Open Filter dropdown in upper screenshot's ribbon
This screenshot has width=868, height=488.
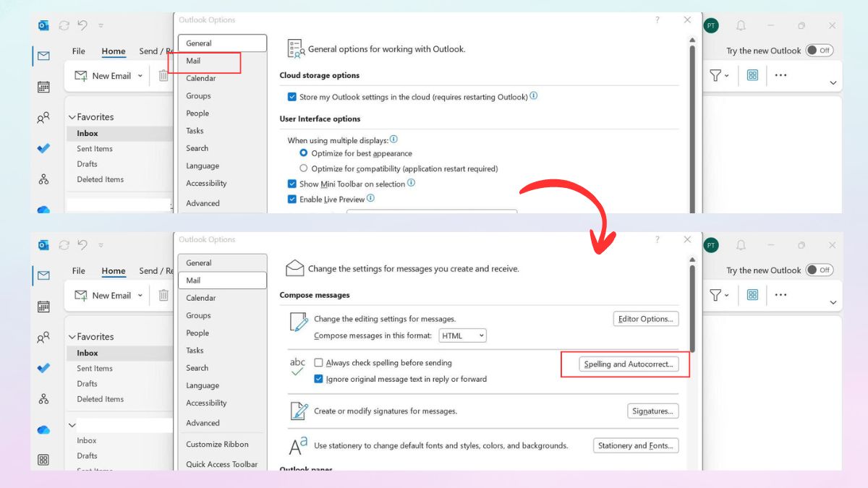(x=720, y=75)
